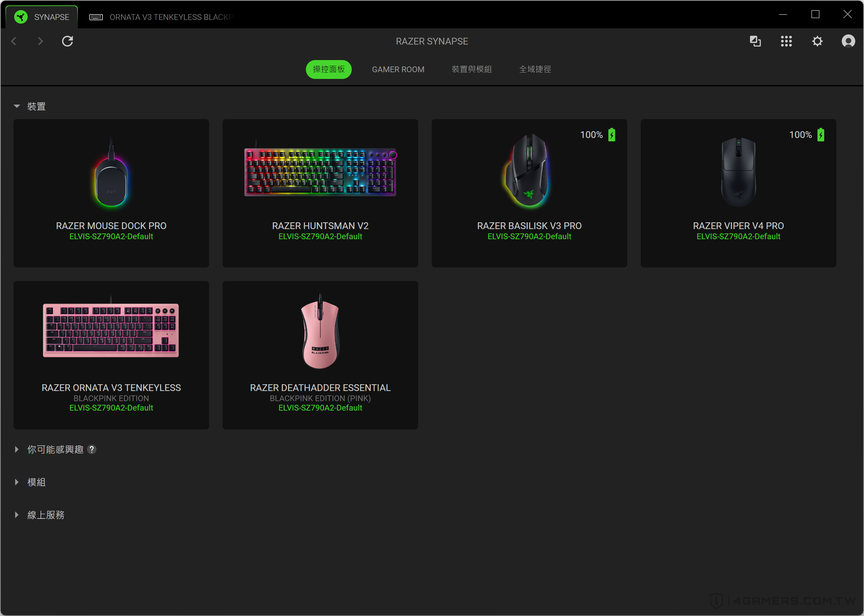Expand the 線上服務 section
This screenshot has width=864, height=616.
tap(17, 515)
